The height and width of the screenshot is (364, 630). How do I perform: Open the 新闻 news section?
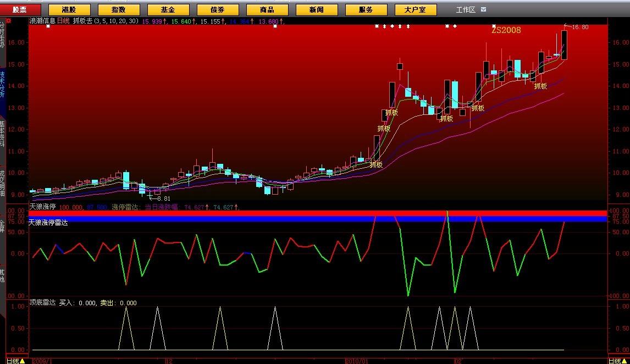(316, 10)
